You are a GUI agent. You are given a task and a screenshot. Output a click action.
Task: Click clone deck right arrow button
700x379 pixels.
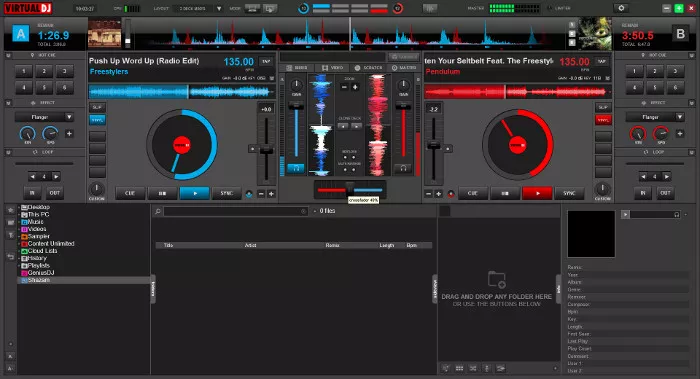point(356,126)
